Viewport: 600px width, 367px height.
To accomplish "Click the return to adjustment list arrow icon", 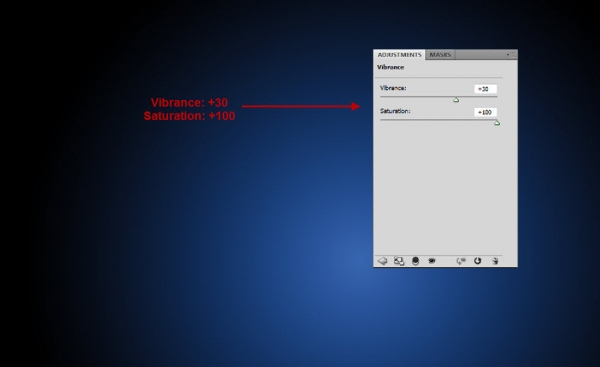I will click(382, 261).
